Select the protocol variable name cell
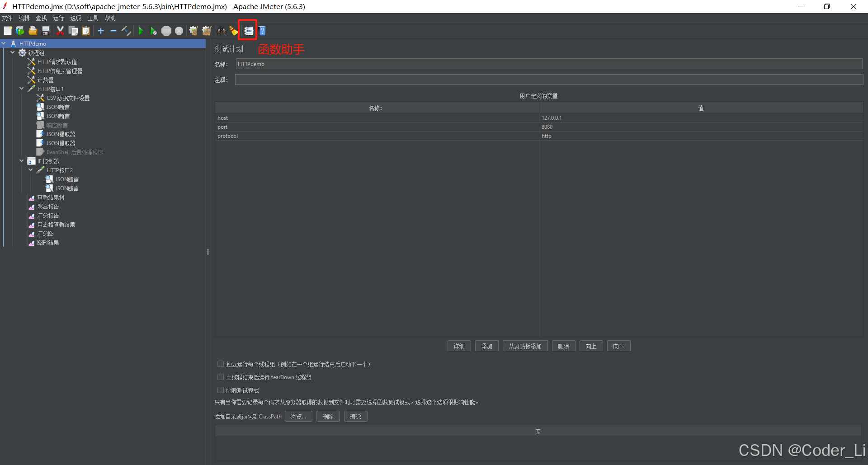Screen dimensions: 868x465 pos(377,136)
